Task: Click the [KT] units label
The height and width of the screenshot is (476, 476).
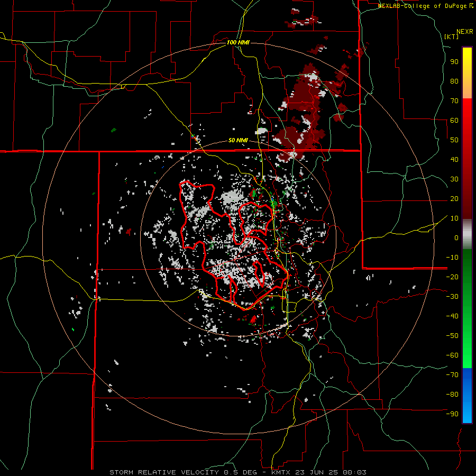Action: click(x=452, y=36)
